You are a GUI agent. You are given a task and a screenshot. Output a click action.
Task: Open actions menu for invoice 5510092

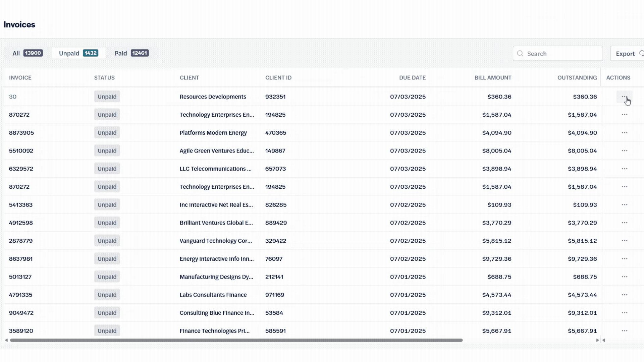pos(624,151)
